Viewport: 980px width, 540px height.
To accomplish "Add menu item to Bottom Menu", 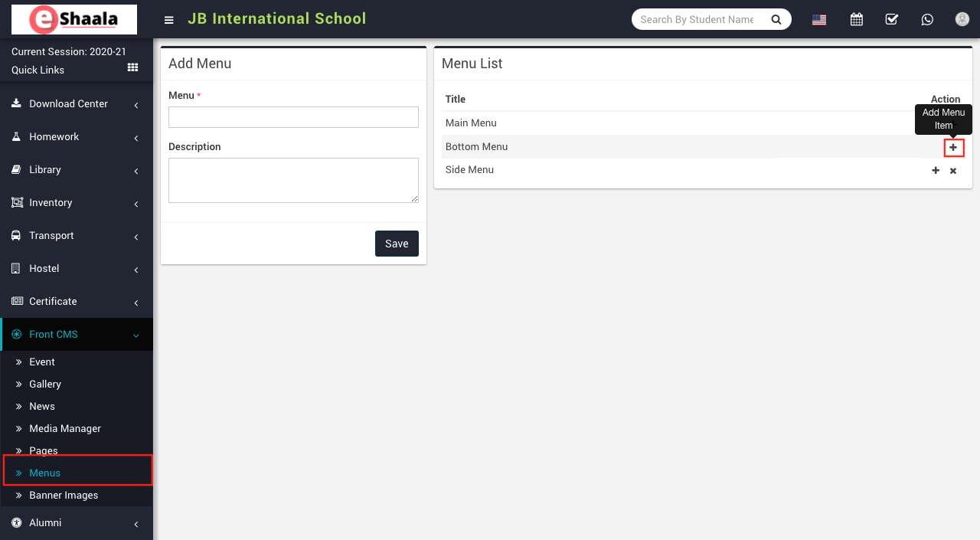I will click(953, 148).
